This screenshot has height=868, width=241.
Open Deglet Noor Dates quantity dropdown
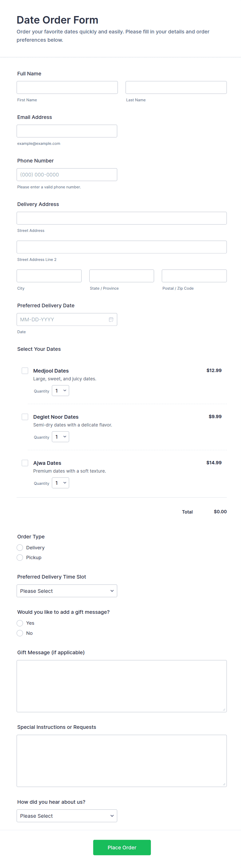(x=60, y=437)
